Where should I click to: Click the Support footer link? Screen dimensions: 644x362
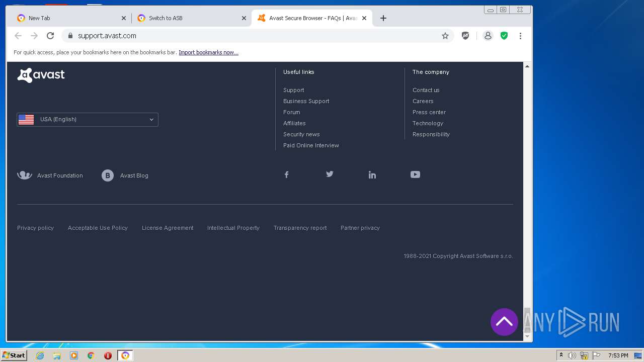(294, 90)
